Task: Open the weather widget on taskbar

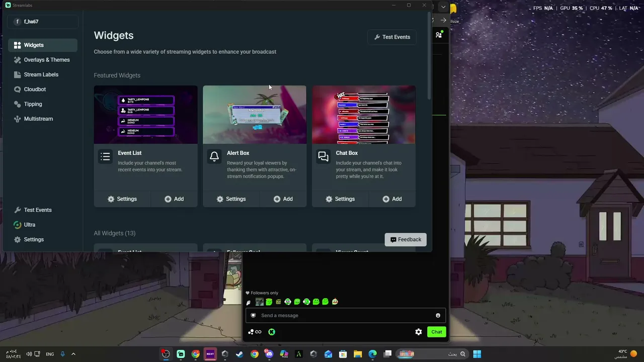Action: [625, 354]
